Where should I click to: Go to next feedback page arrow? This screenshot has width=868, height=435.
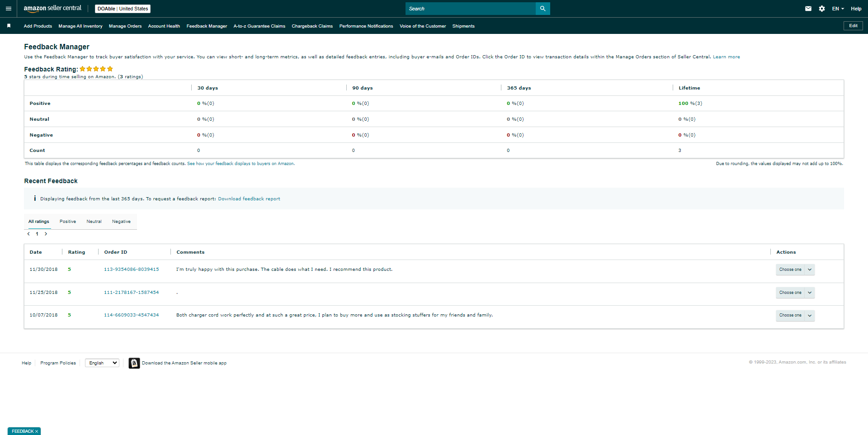(x=46, y=234)
